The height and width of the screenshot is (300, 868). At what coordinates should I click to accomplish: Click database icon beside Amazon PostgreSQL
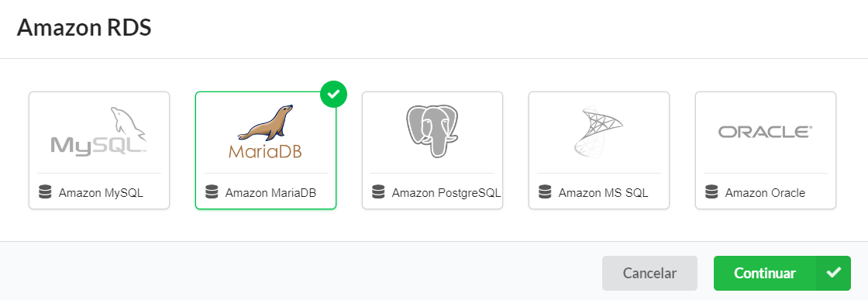click(x=378, y=192)
